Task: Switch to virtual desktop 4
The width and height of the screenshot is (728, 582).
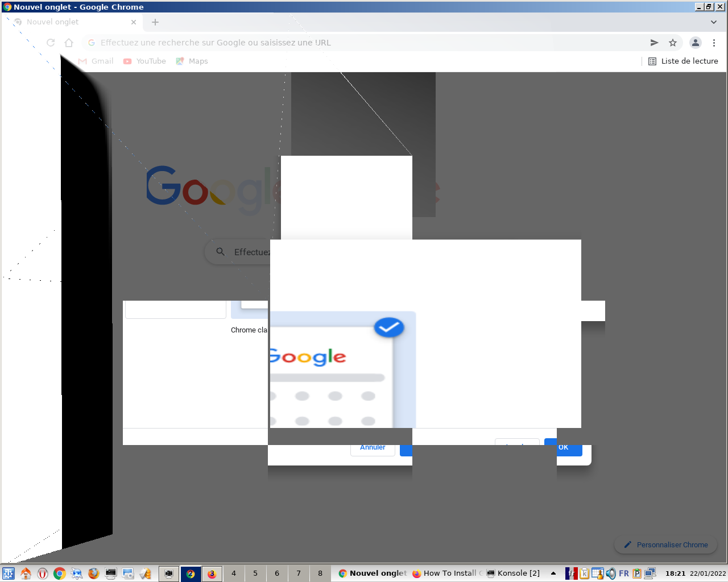Action: pos(234,573)
